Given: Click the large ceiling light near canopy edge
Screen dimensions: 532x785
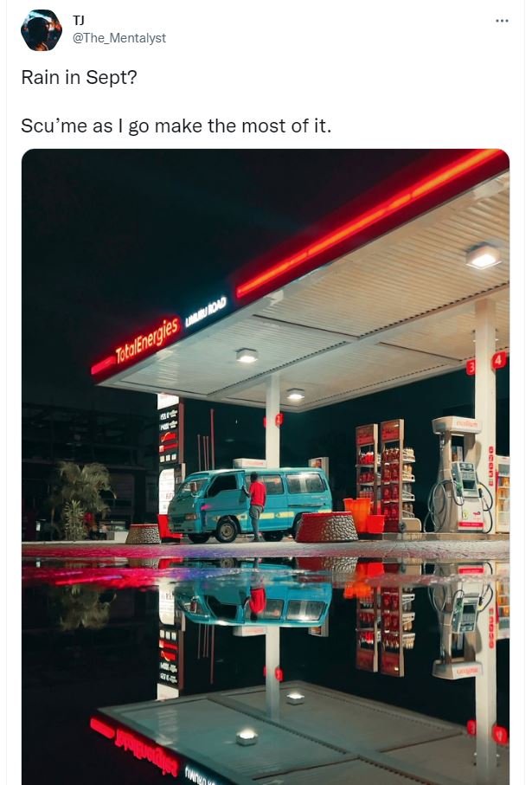Looking at the screenshot, I should coord(483,256).
